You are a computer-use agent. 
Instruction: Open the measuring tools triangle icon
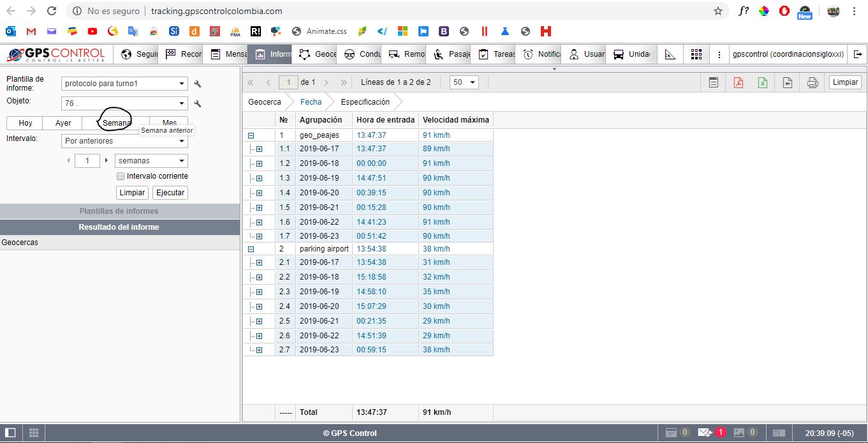pos(670,54)
